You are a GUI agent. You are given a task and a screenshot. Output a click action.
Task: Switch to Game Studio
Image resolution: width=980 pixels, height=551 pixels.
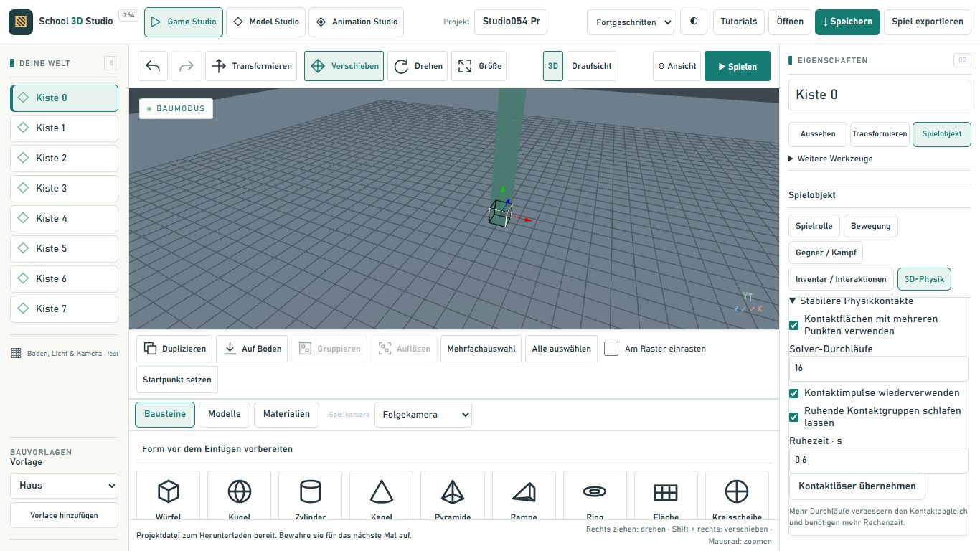pos(184,22)
